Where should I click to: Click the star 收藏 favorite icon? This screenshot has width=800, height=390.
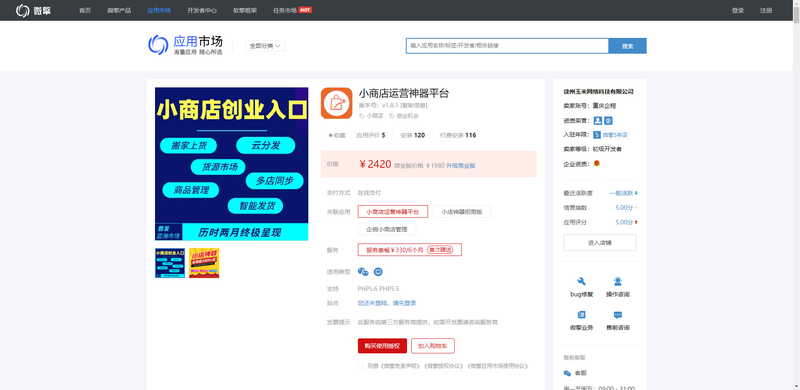330,135
